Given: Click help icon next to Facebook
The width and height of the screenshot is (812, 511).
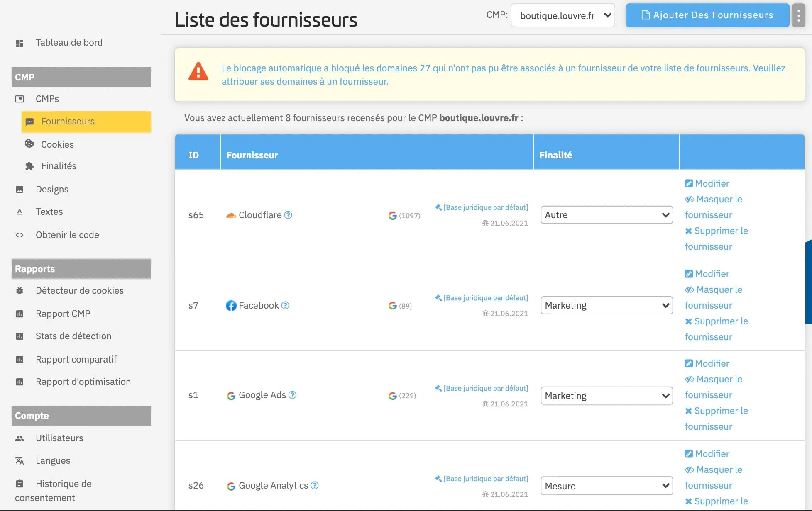Looking at the screenshot, I should pos(285,305).
